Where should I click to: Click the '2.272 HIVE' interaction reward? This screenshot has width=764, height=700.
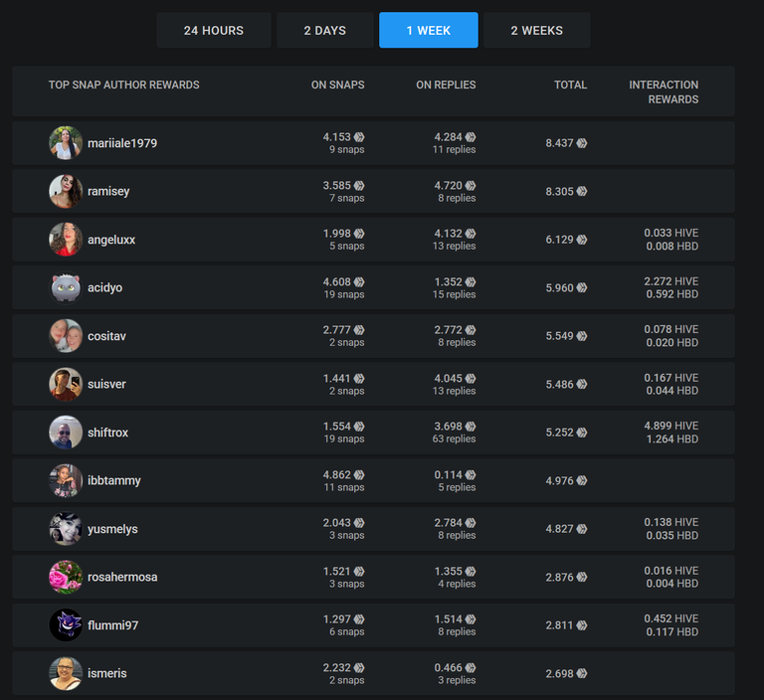coord(670,281)
